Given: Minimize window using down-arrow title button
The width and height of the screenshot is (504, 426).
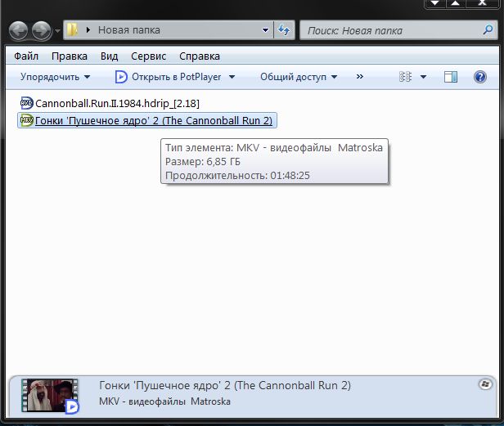Looking at the screenshot, I should pos(435,3).
